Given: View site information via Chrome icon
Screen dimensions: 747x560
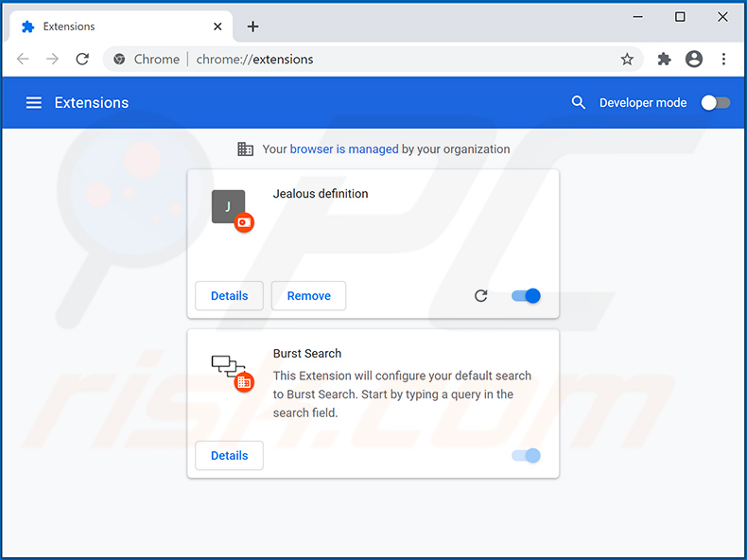Looking at the screenshot, I should click(119, 59).
